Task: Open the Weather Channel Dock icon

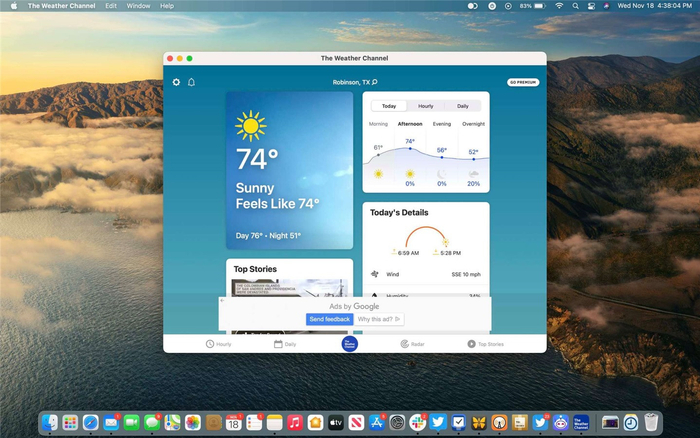Action: [x=581, y=422]
